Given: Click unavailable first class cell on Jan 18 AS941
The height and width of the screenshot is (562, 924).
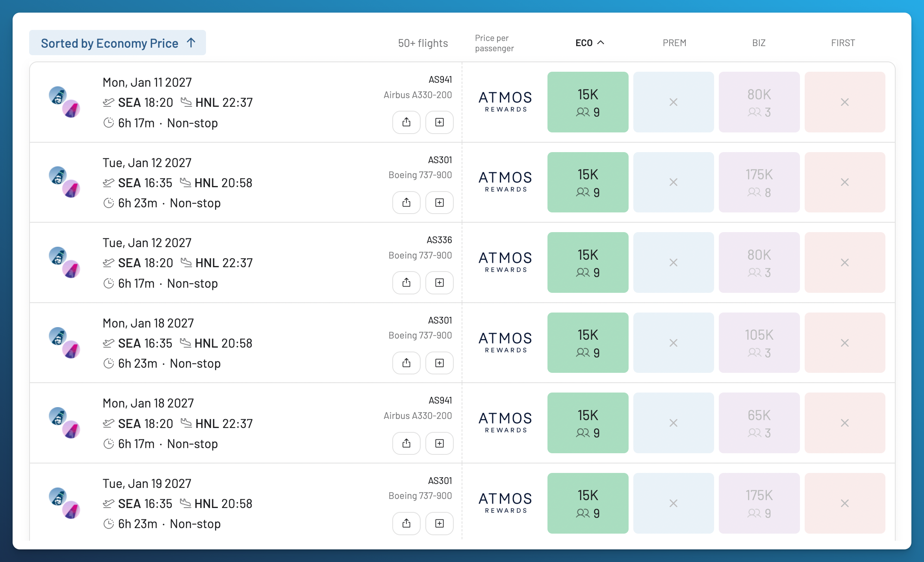Looking at the screenshot, I should (x=845, y=423).
